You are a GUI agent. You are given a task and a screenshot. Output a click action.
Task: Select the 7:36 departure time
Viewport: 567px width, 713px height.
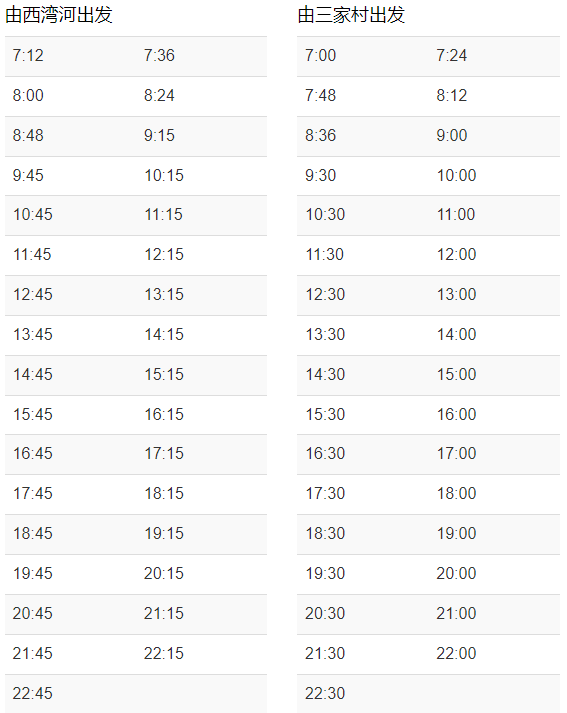pos(159,55)
